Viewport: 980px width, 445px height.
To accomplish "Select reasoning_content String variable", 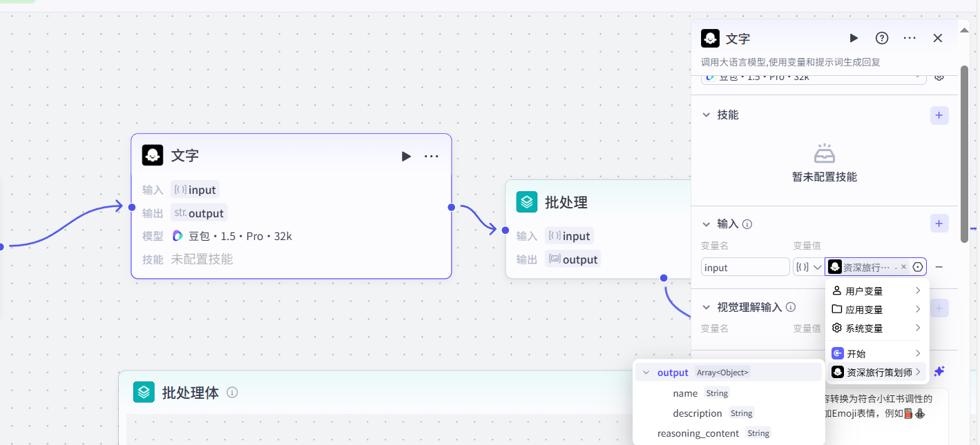I will tap(698, 433).
